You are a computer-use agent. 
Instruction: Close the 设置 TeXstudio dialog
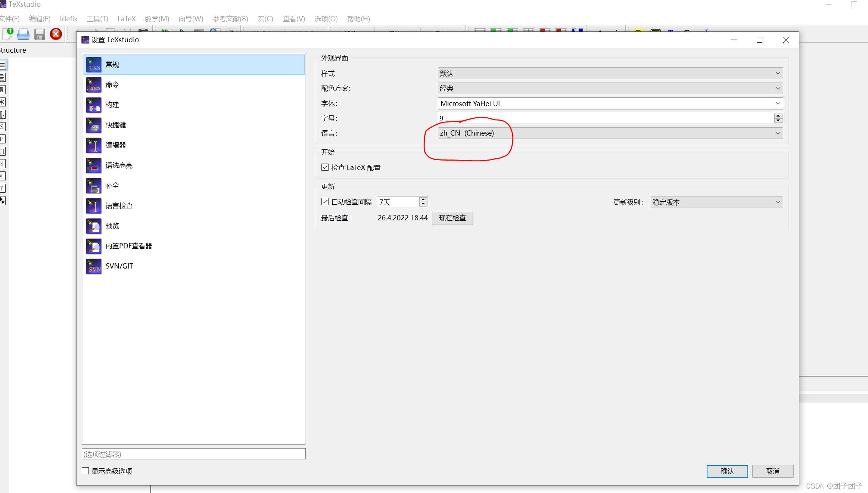786,40
